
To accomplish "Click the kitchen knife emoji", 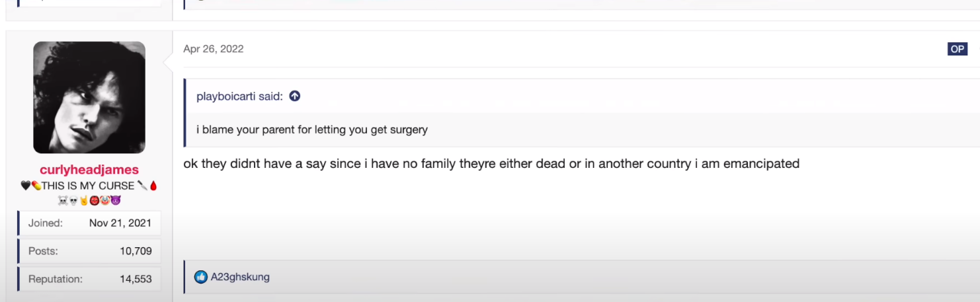I will (x=142, y=186).
